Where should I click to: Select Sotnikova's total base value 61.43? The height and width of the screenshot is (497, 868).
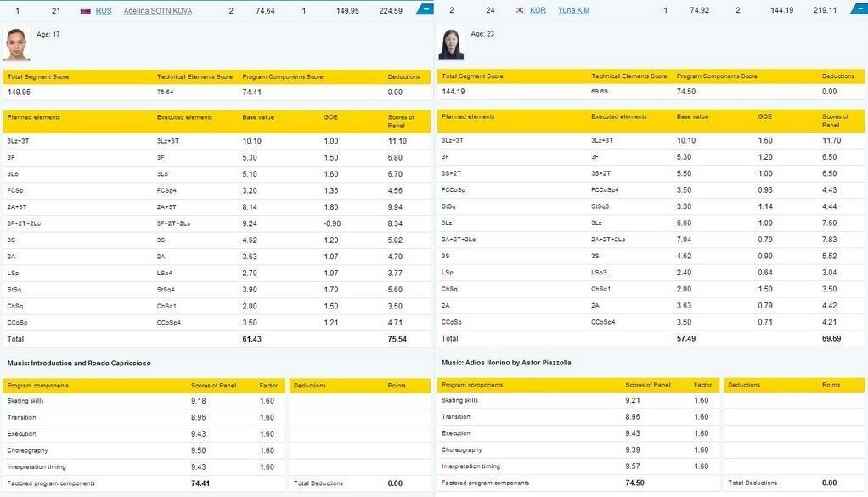point(252,339)
